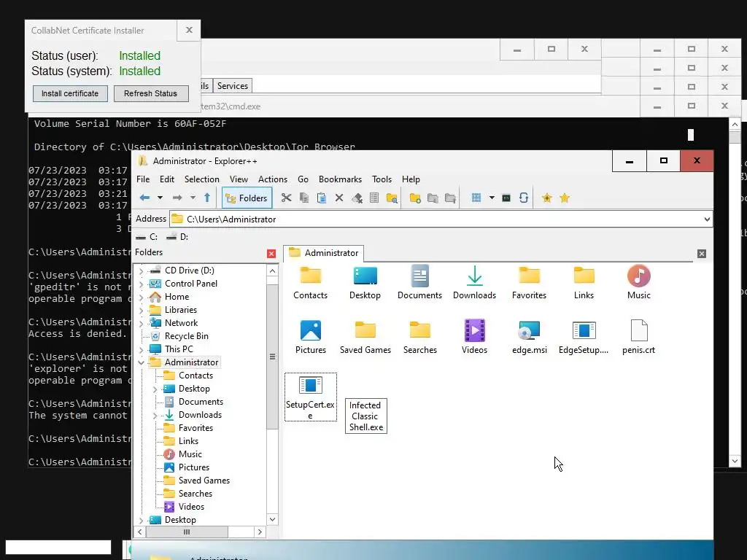The width and height of the screenshot is (747, 560).
Task: Expand the Libraries tree node
Action: point(141,310)
